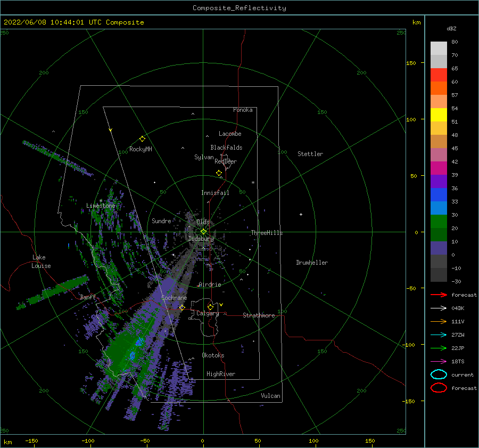
Task: Click the green echo streak west of Banff
Action: [53, 292]
